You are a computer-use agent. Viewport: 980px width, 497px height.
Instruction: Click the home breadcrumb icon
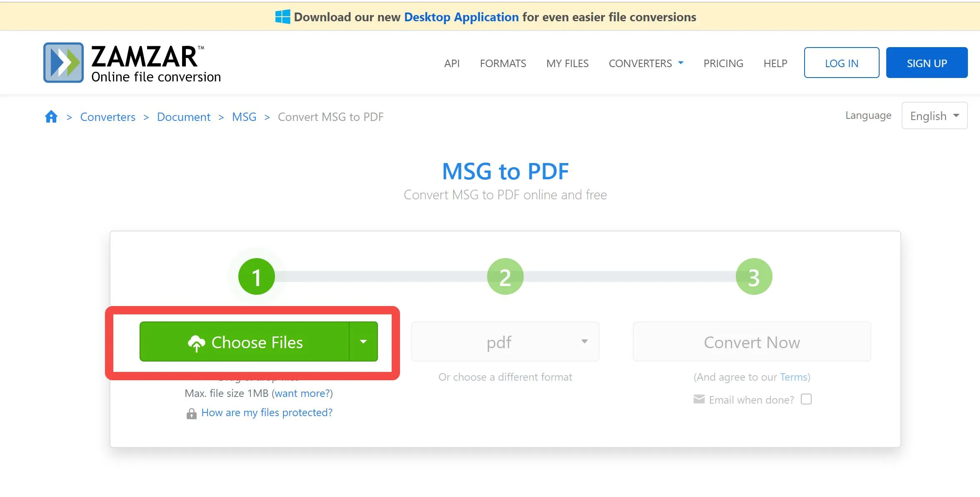51,117
